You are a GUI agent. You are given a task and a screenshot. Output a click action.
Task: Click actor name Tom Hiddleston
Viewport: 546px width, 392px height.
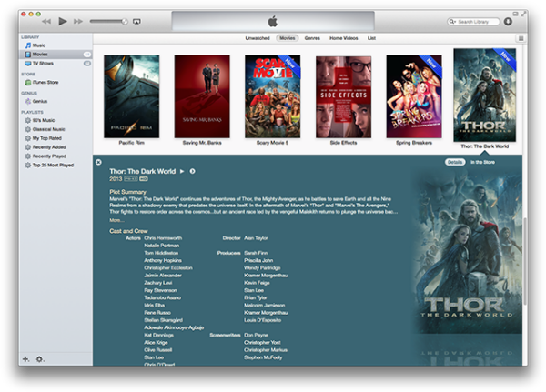coord(161,253)
